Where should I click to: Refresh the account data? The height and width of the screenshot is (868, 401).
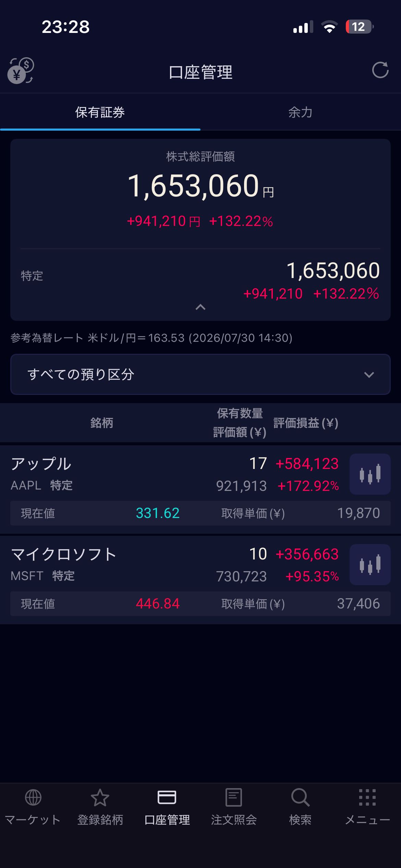click(380, 70)
